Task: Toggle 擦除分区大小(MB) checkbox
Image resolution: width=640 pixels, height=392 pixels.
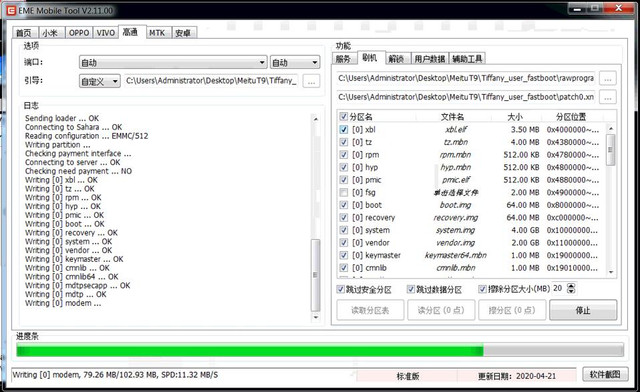Action: pyautogui.click(x=482, y=289)
